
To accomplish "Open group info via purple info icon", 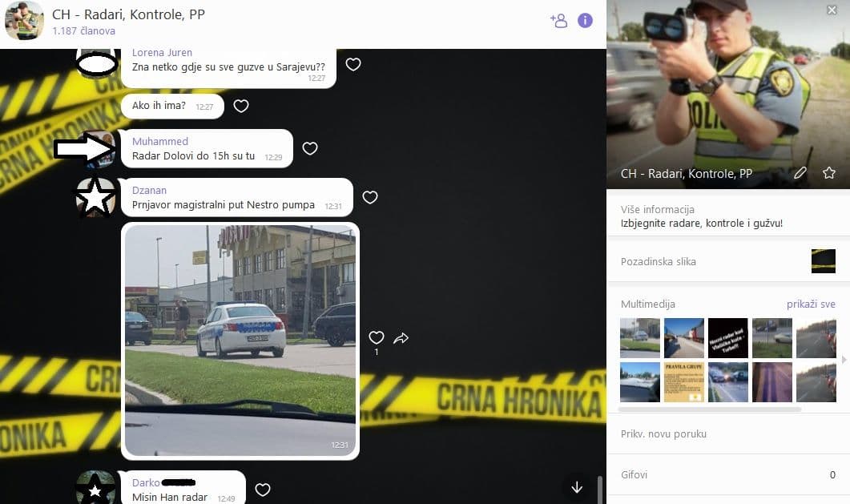I will (586, 21).
